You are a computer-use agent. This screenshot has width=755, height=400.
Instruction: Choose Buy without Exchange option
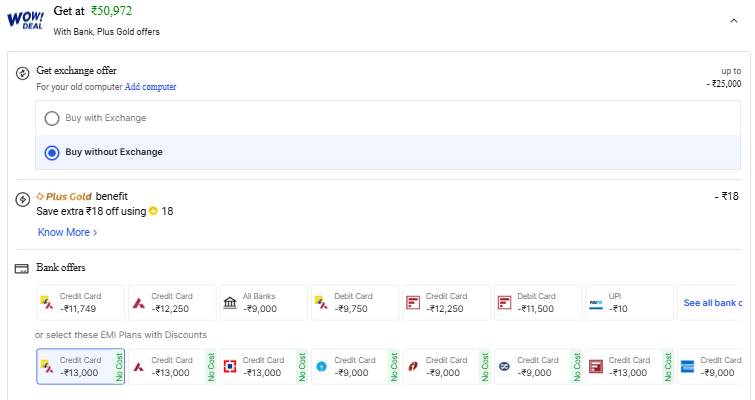pyautogui.click(x=52, y=152)
